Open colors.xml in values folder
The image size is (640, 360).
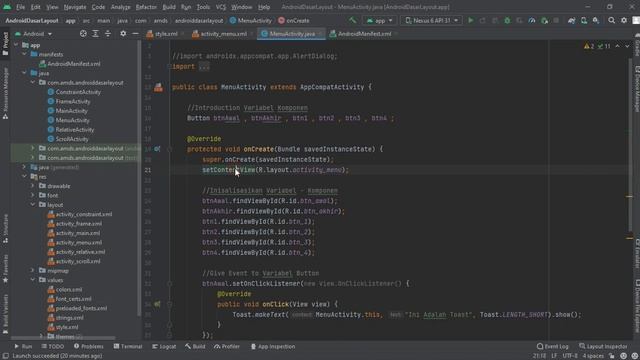69,289
